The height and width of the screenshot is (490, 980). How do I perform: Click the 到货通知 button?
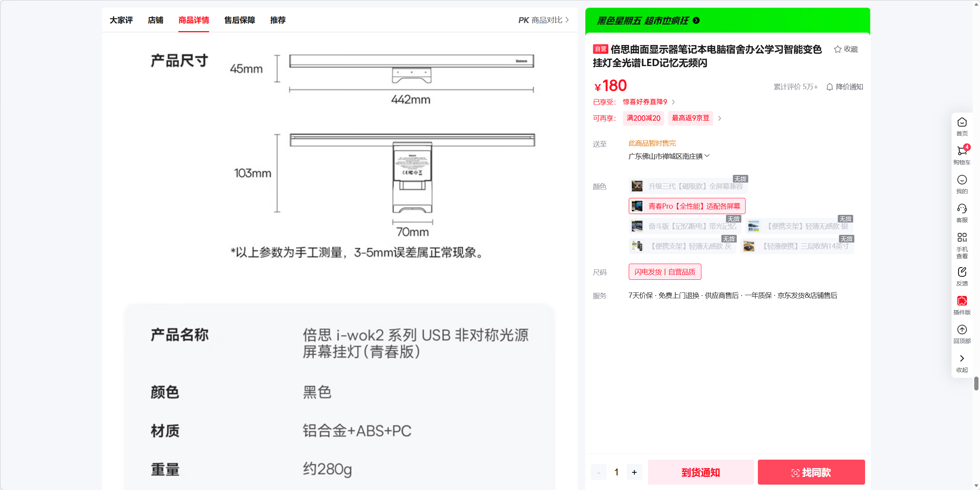pos(700,472)
